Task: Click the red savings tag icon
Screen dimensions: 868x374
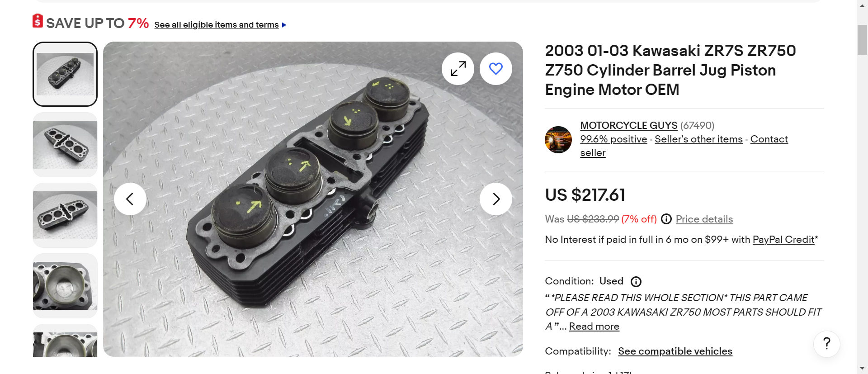Action: click(x=38, y=21)
